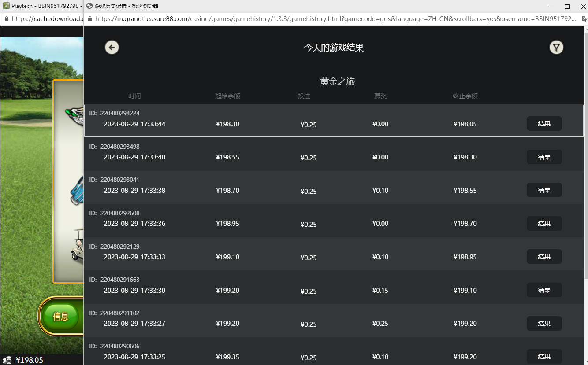588x365 pixels.
Task: Click ending balance ¥198.05 in first row
Action: [x=465, y=124]
